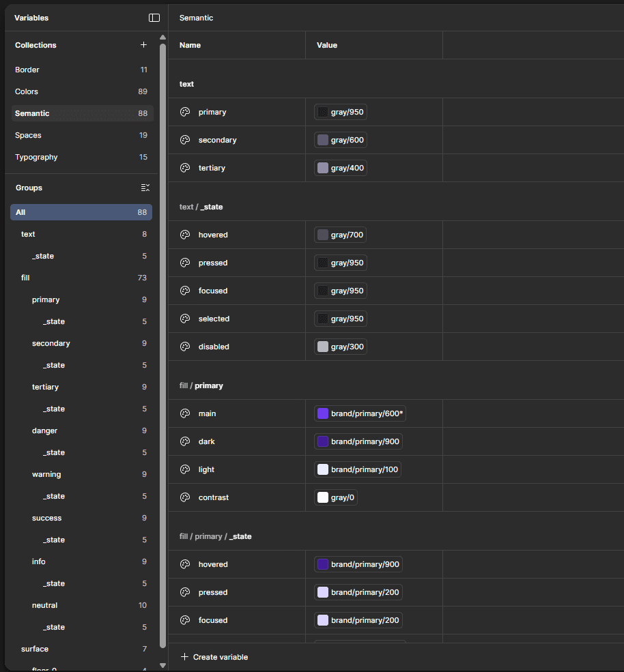Click the variable icon beside "primary" text variable

(x=184, y=111)
